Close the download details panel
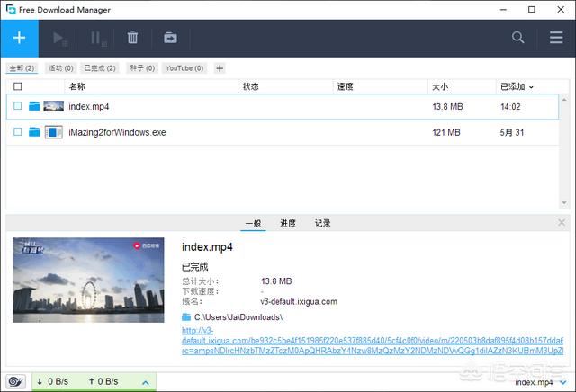The width and height of the screenshot is (576, 392). 562,222
